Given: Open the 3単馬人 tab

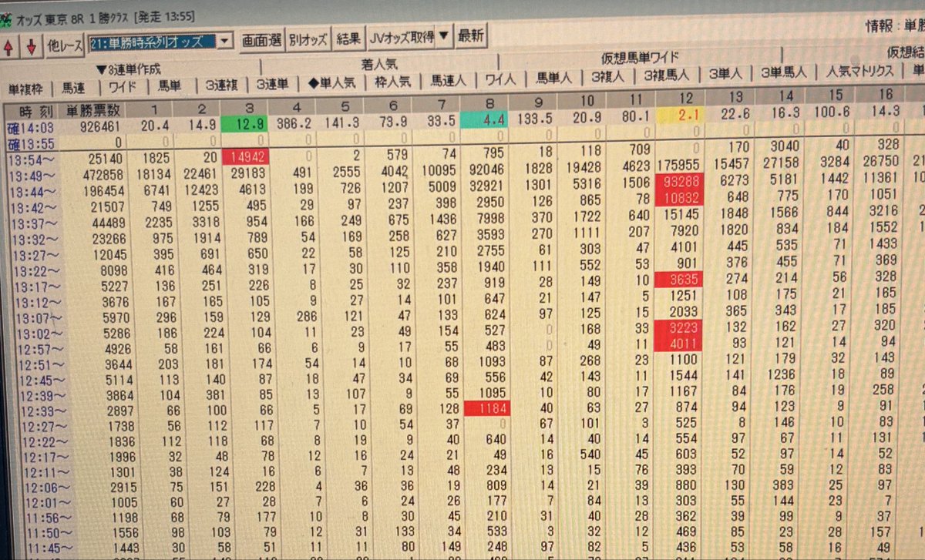Looking at the screenshot, I should pyautogui.click(x=783, y=72).
